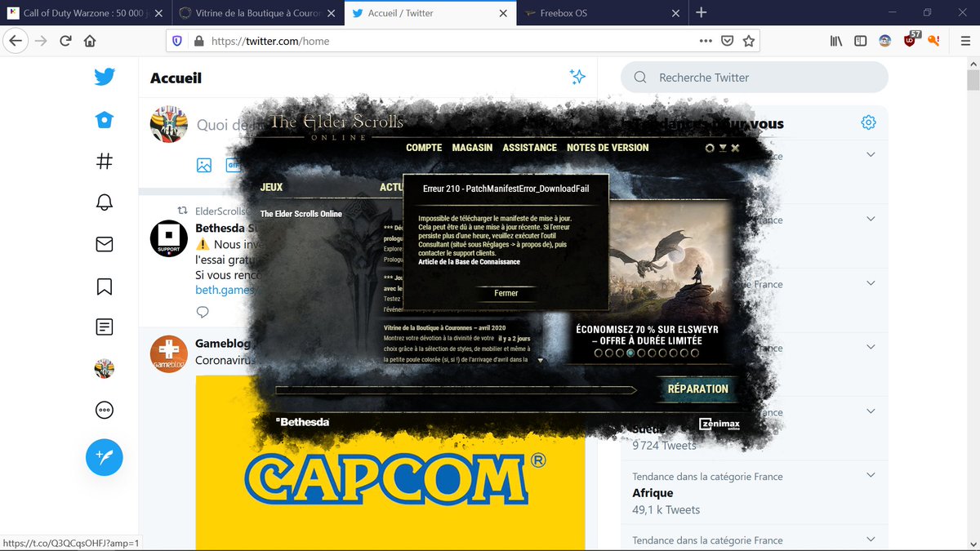
Task: Open ESO launcher settings gear icon
Action: (x=710, y=148)
